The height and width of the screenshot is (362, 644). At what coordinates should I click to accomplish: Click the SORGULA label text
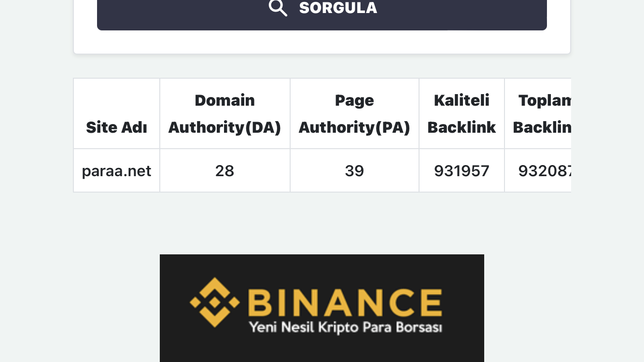(338, 8)
